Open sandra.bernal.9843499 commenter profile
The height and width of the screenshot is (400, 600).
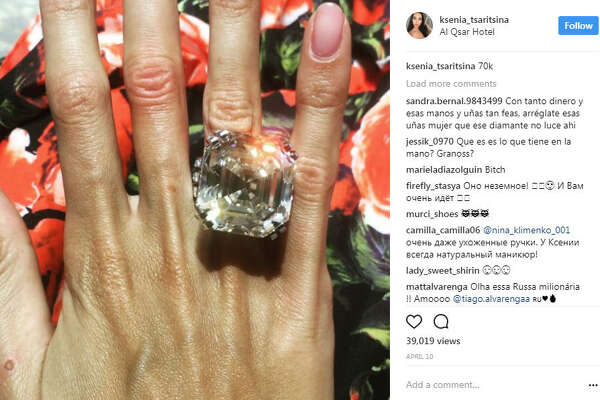click(454, 101)
